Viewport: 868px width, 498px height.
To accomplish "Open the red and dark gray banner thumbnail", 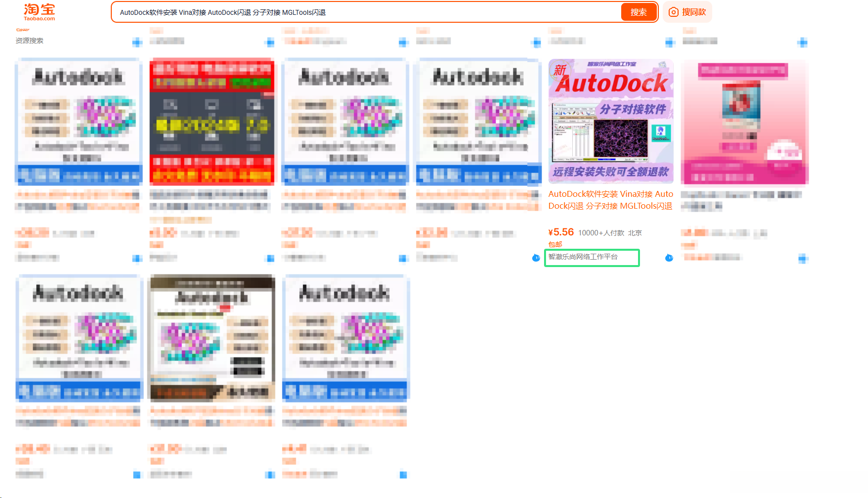I will tap(212, 122).
